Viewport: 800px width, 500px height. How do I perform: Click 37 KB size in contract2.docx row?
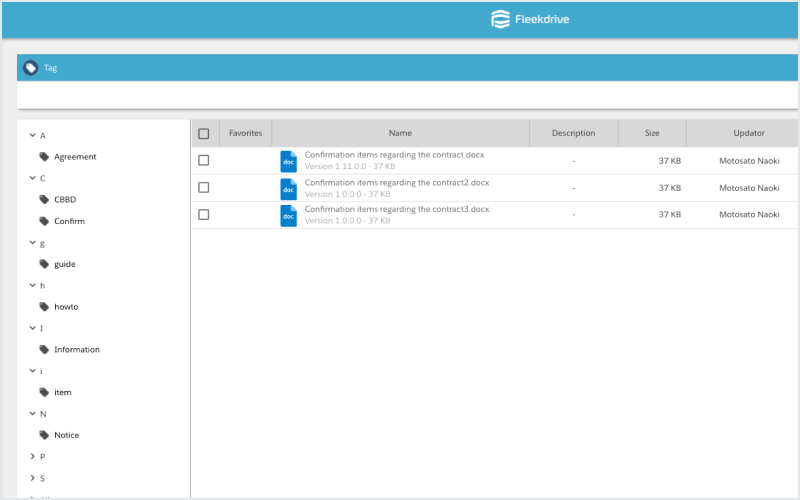pos(669,188)
